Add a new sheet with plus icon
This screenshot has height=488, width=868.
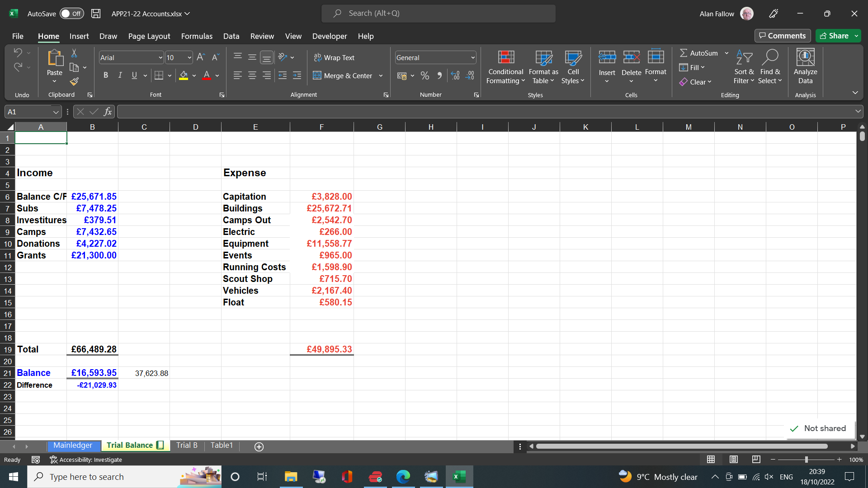pos(259,446)
